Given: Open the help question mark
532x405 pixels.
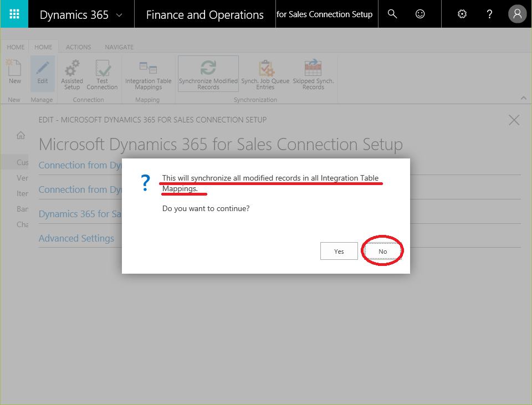Looking at the screenshot, I should tap(489, 14).
